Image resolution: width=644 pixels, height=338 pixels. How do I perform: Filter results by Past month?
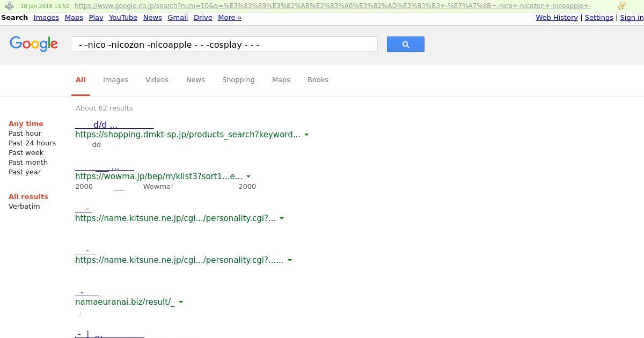[28, 163]
